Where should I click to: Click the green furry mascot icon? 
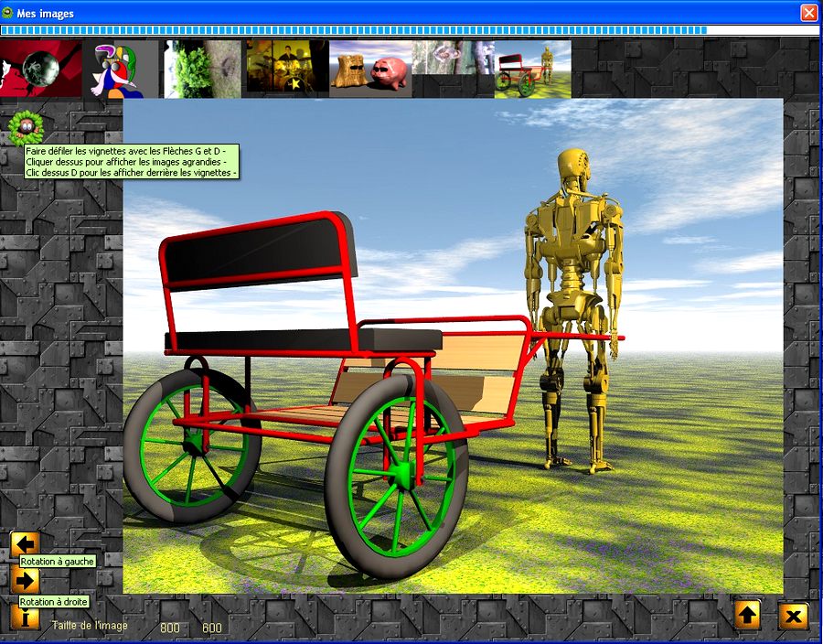point(26,127)
